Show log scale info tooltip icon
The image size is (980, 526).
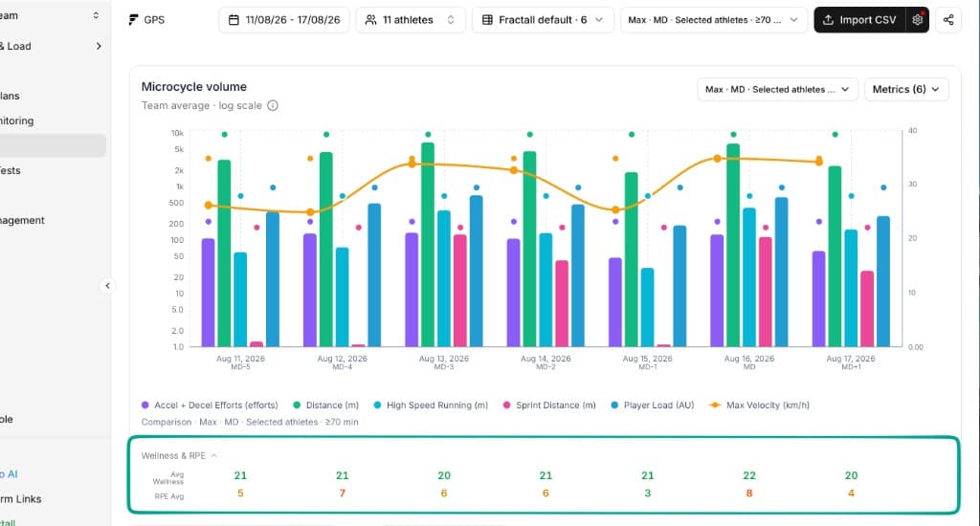click(x=273, y=105)
